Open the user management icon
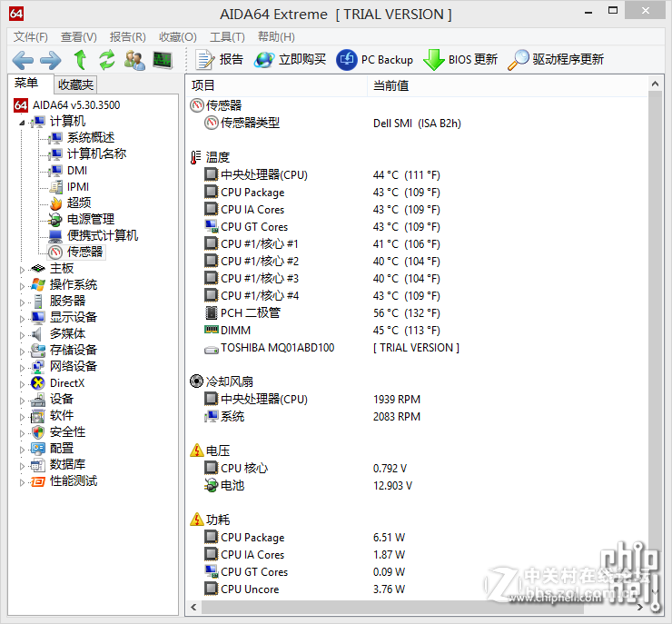Screen dimensions: 672x624 click(x=134, y=60)
